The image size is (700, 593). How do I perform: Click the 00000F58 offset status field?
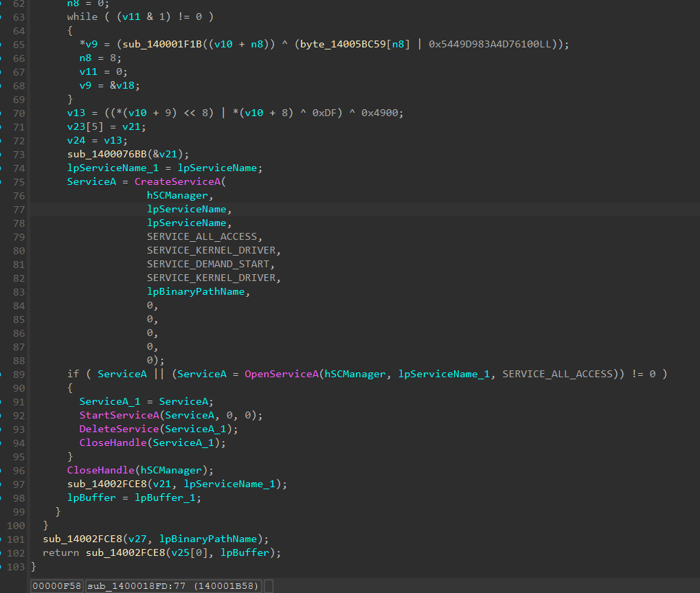pyautogui.click(x=57, y=586)
